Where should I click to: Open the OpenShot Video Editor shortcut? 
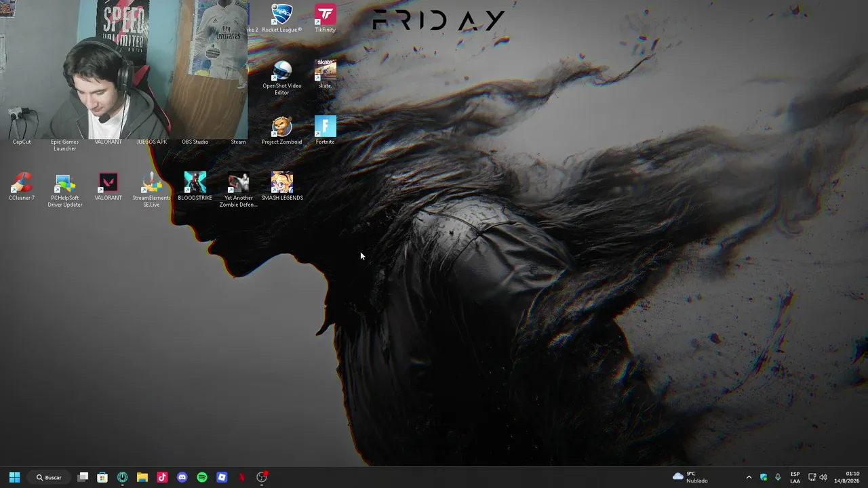pos(281,78)
